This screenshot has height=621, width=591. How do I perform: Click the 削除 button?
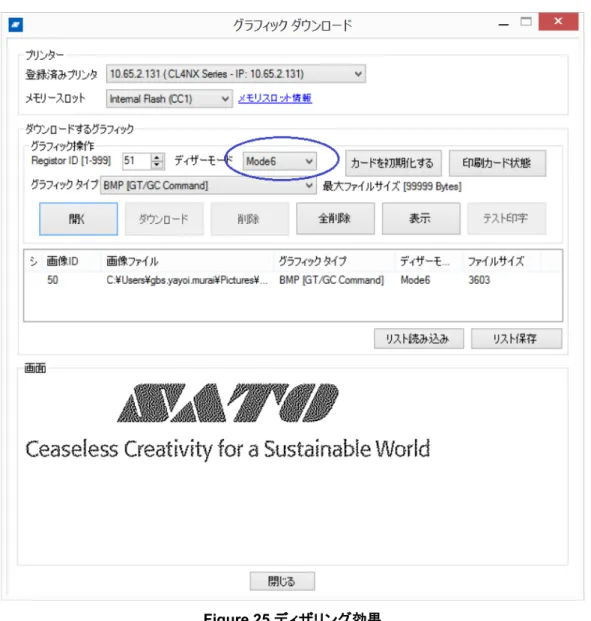point(250,219)
